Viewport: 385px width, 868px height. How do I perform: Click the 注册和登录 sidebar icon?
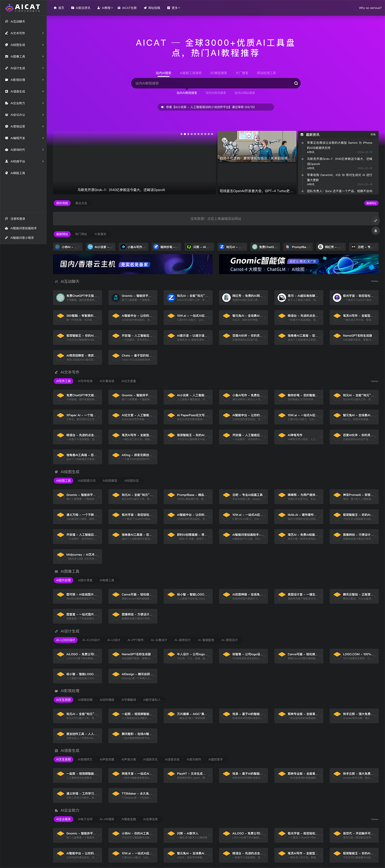point(7,219)
